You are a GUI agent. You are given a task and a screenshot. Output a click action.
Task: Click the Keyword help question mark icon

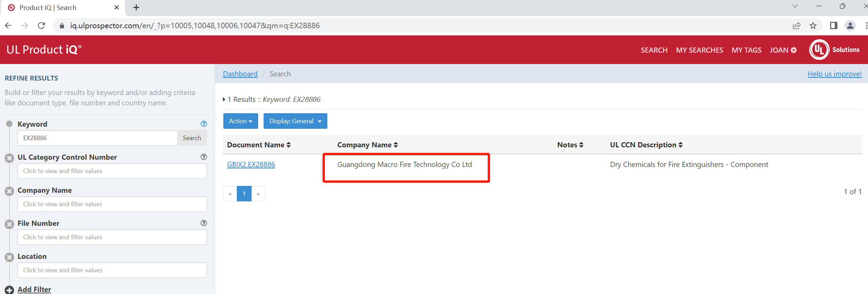pos(204,124)
